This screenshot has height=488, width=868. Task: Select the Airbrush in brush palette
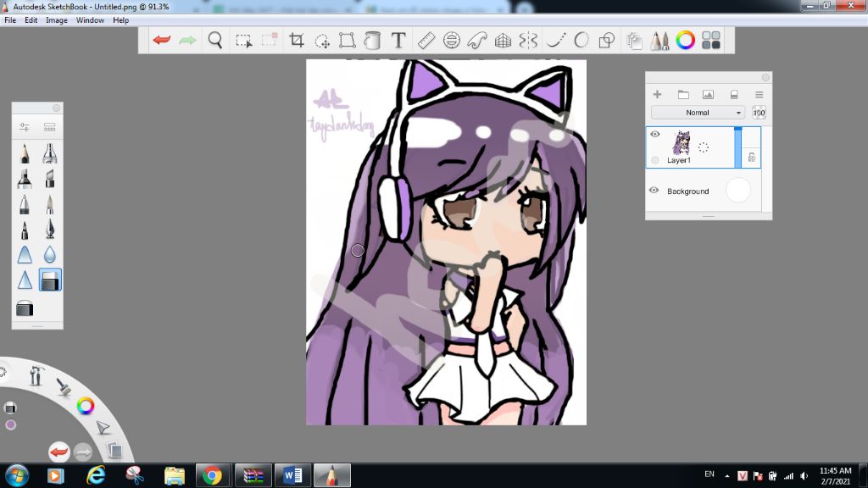point(50,153)
